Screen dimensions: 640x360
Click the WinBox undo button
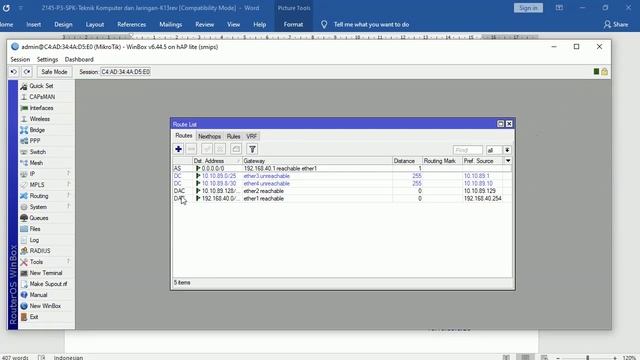(x=13, y=72)
